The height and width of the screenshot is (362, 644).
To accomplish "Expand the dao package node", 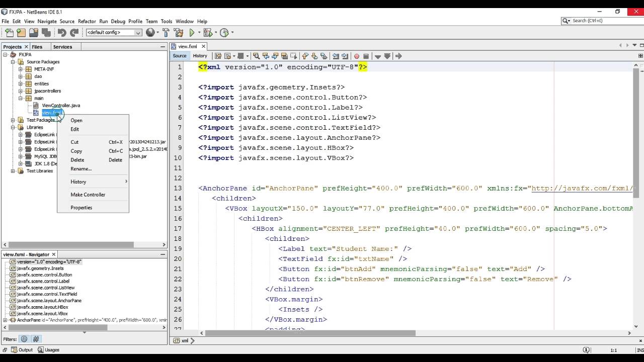I will 21,76.
